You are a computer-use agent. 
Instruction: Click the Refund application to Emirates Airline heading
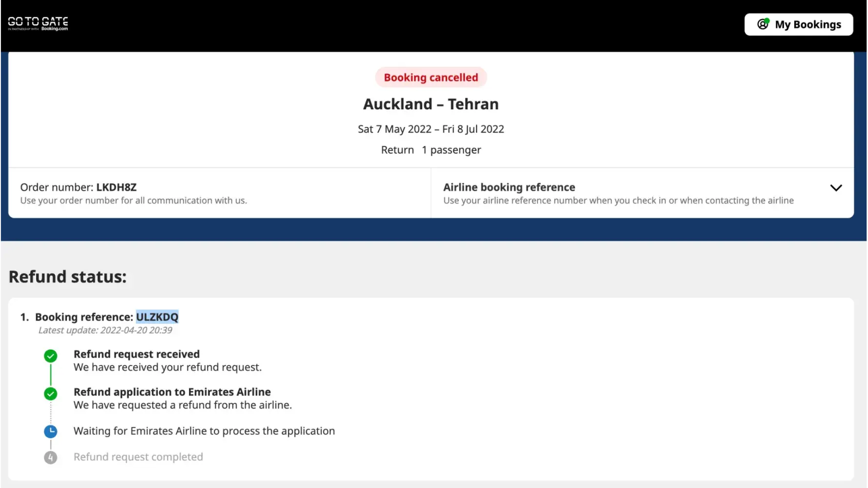pyautogui.click(x=172, y=392)
